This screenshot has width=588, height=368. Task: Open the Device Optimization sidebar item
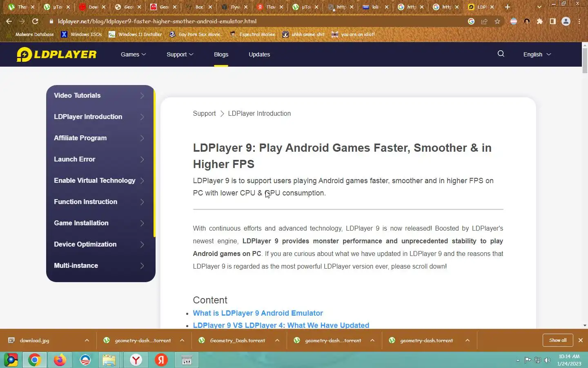click(x=85, y=244)
